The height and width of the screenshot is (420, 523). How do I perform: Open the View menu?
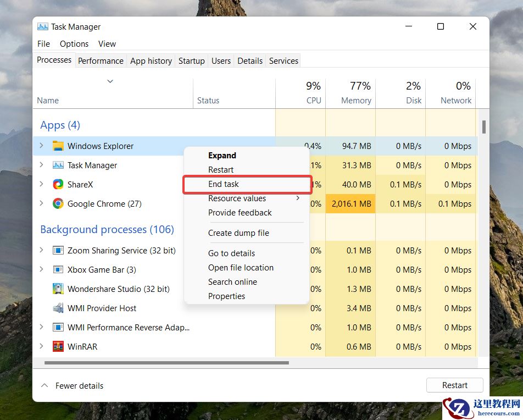point(107,44)
